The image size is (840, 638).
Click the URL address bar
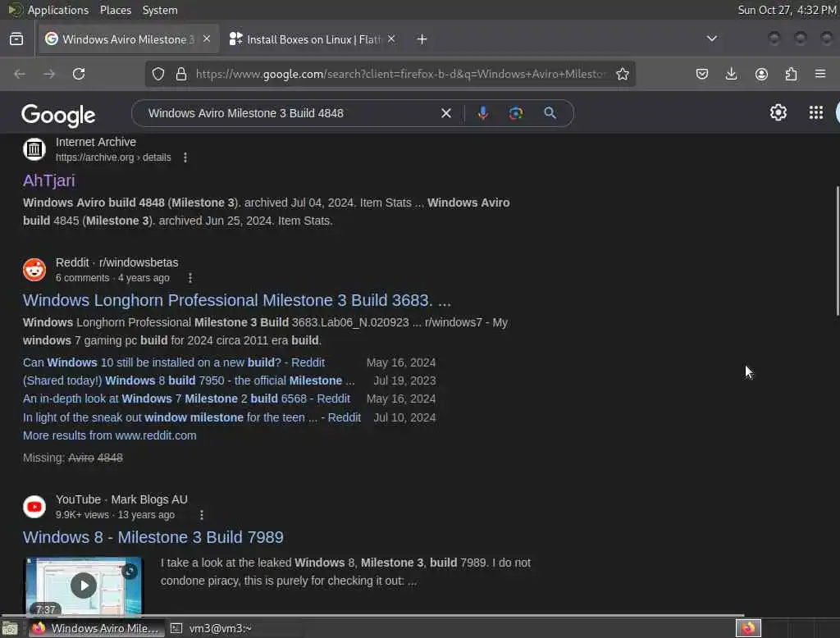(x=400, y=74)
